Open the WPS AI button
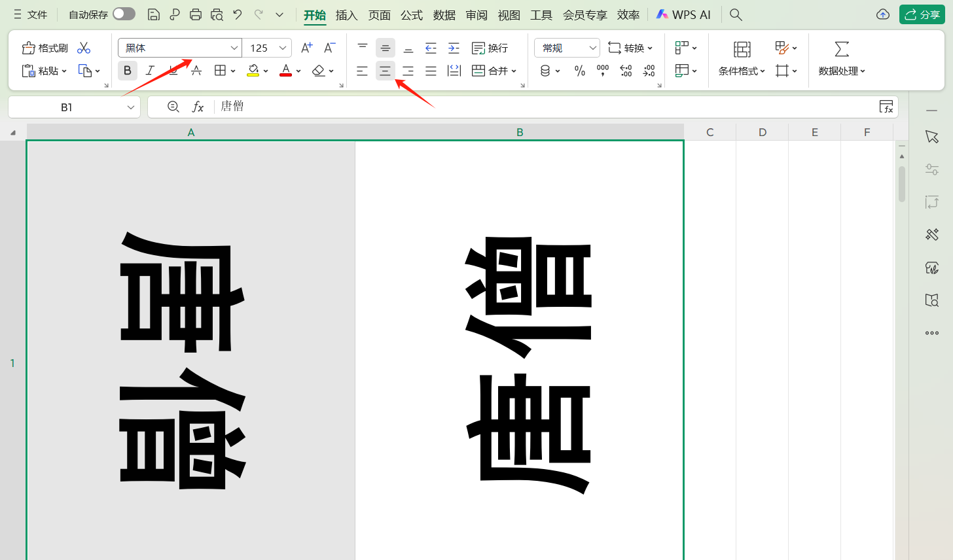 pyautogui.click(x=683, y=14)
